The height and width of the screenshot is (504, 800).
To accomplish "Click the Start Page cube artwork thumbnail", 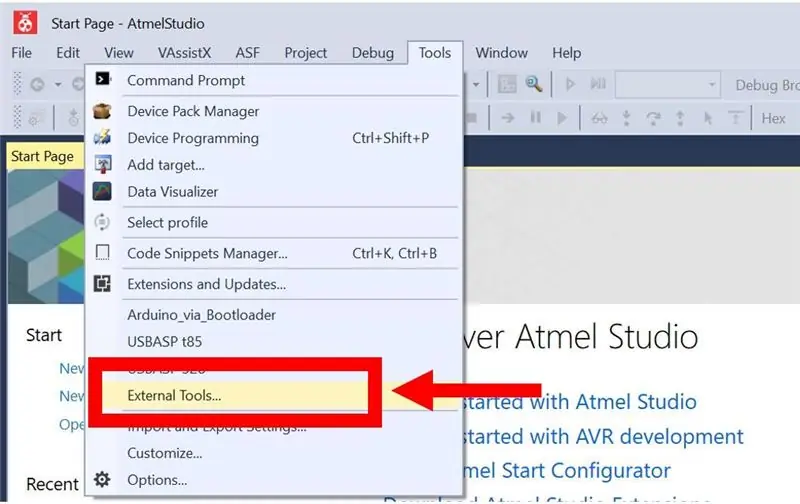I will tap(46, 236).
